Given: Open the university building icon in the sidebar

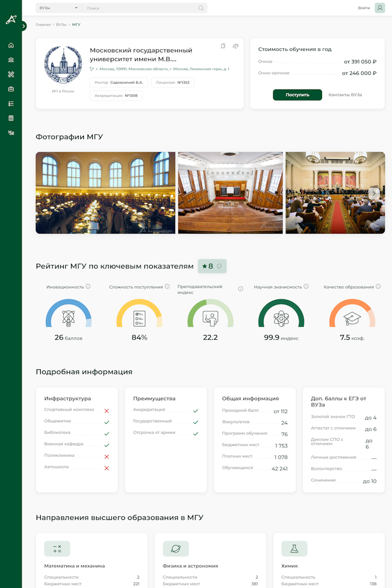Looking at the screenshot, I should (11, 60).
